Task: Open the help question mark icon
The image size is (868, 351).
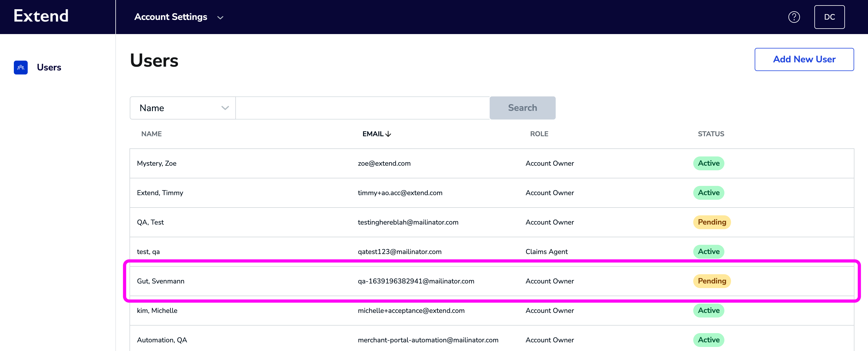Action: [x=794, y=17]
